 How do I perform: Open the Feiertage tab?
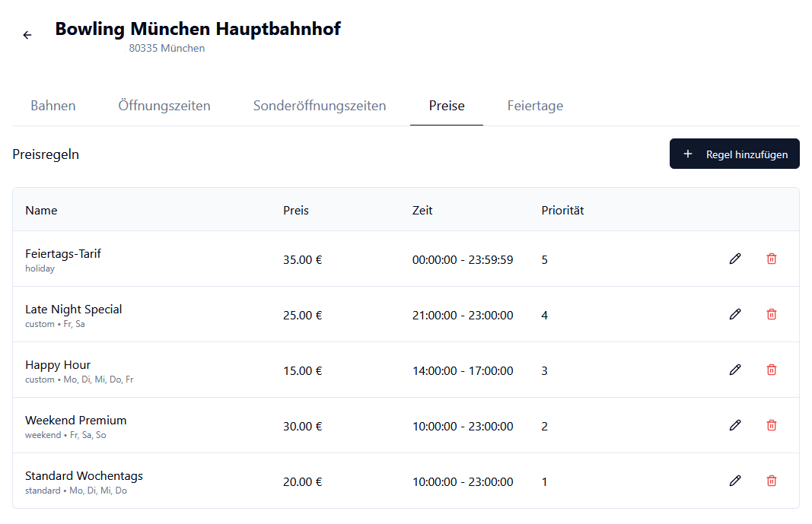[535, 106]
